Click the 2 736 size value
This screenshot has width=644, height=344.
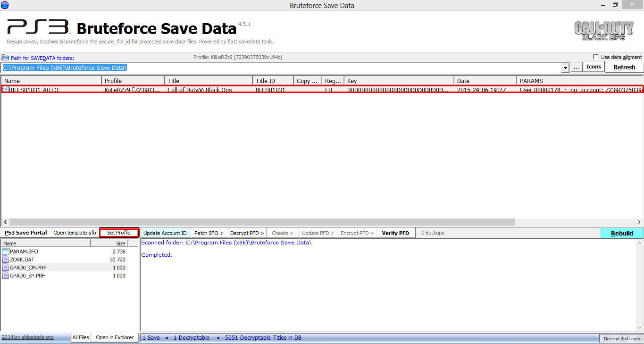pyautogui.click(x=119, y=252)
